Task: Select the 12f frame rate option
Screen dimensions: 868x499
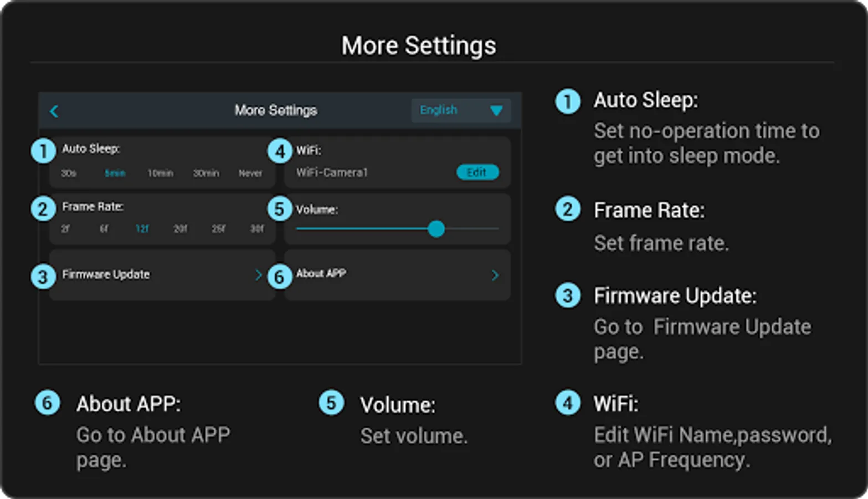Action: 142,228
